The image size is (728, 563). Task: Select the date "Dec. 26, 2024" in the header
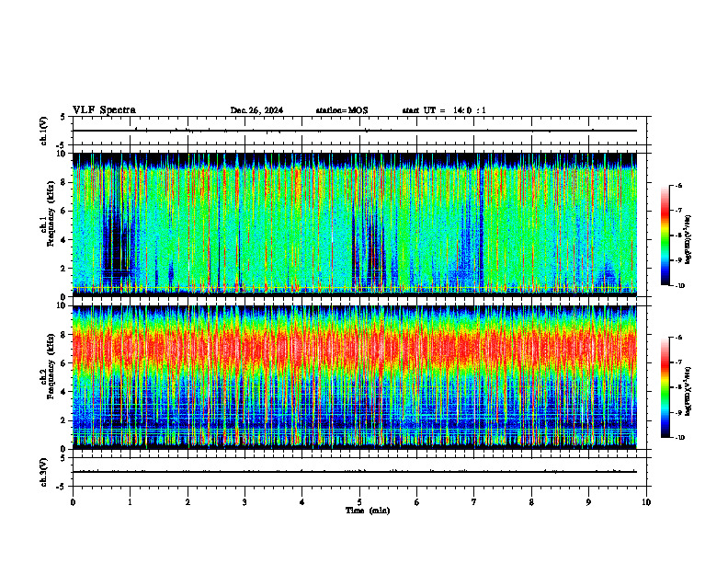click(256, 110)
